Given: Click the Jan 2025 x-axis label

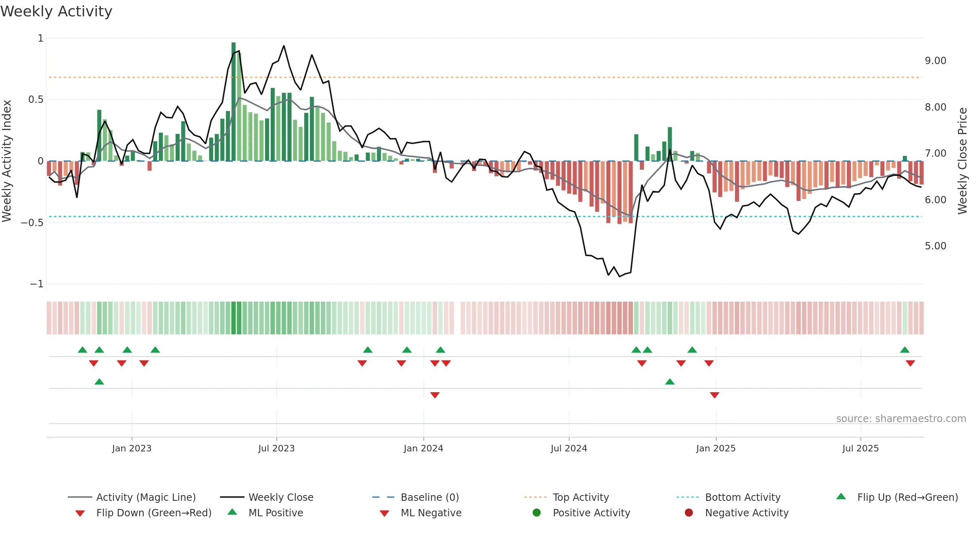Looking at the screenshot, I should (716, 448).
